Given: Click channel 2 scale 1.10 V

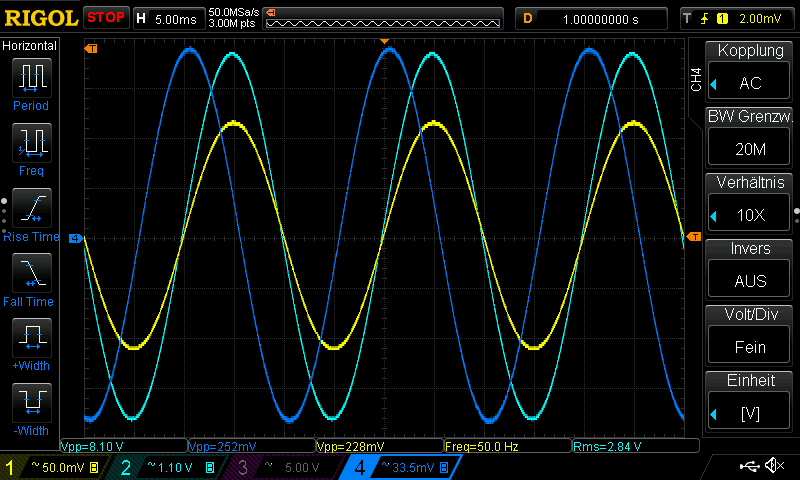Looking at the screenshot, I should (x=175, y=467).
